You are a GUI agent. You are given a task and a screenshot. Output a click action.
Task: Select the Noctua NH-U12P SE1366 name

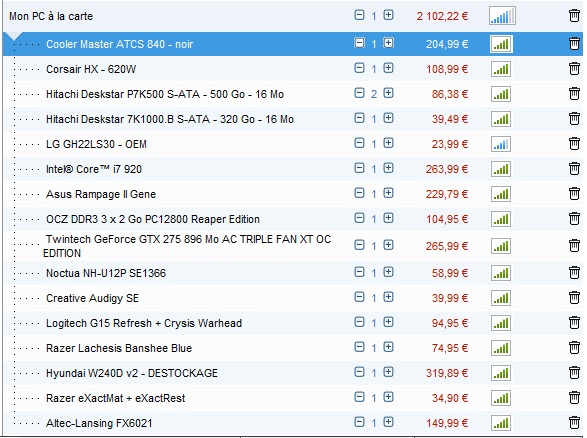coord(106,273)
